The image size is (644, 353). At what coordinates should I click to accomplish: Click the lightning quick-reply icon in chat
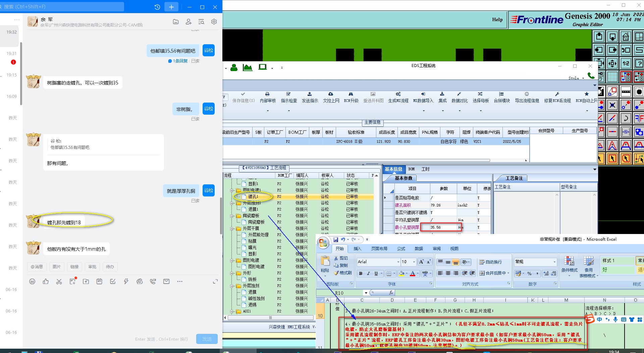126,282
